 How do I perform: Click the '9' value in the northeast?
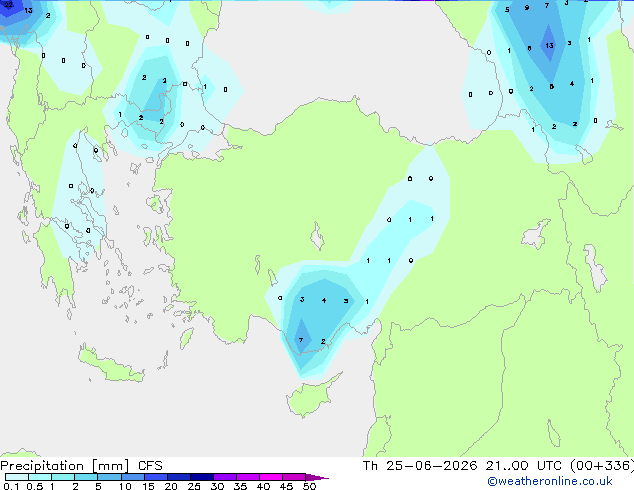[526, 8]
